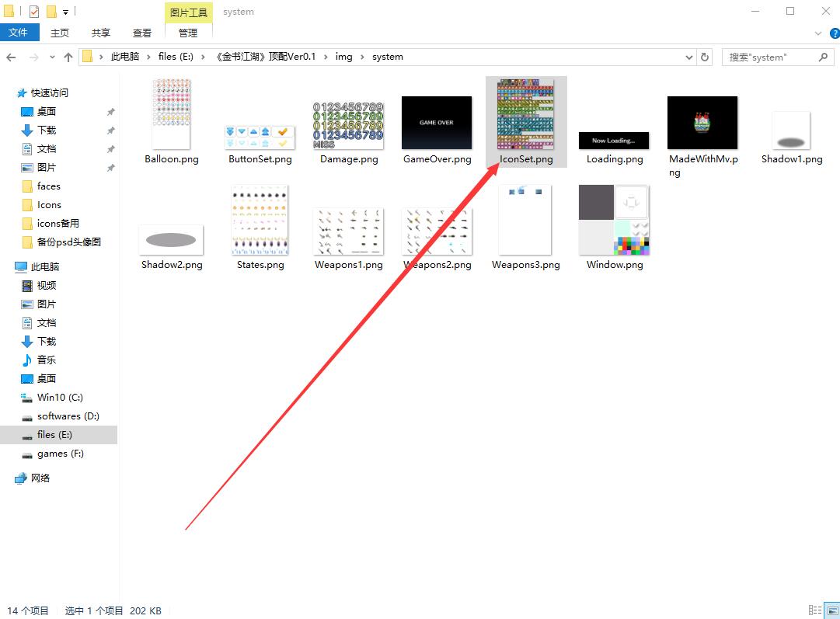Open the 文件 menu tab

[19, 33]
